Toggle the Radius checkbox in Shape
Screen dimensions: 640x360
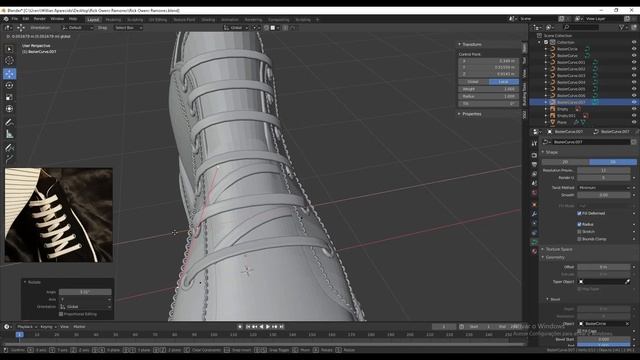579,224
